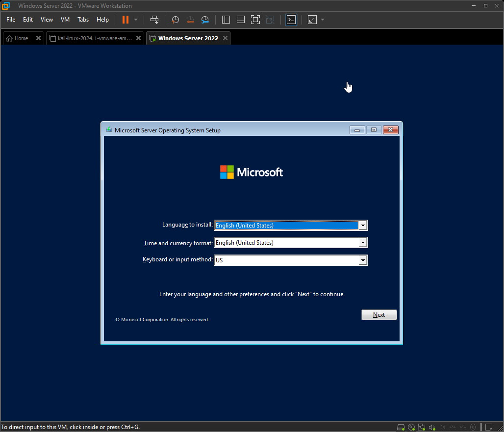Click the 'To direct input to this VM' status text
Viewport: 504px width, 432px height.
pos(71,427)
